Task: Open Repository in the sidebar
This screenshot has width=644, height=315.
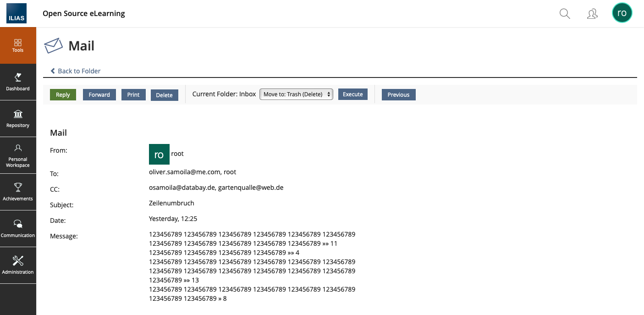Action: pos(18,119)
